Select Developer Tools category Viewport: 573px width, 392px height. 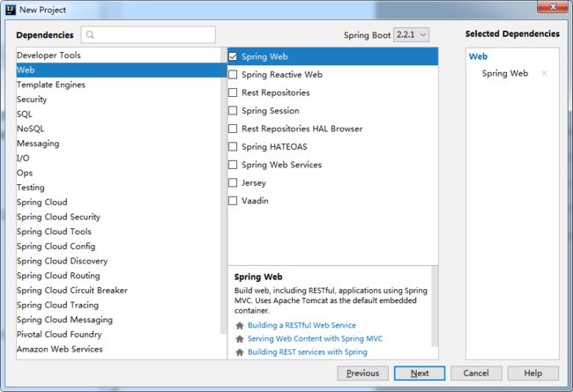(118, 55)
